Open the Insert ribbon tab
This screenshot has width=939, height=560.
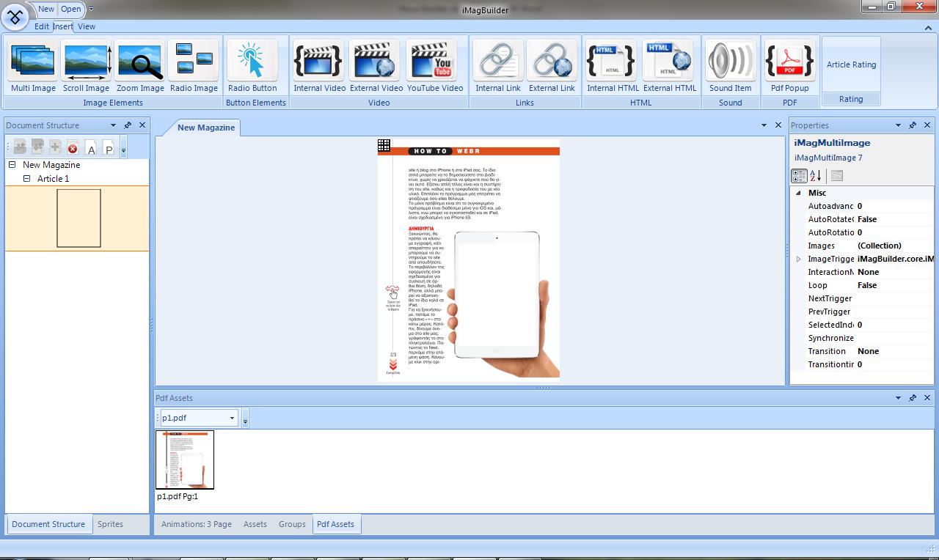(x=63, y=26)
